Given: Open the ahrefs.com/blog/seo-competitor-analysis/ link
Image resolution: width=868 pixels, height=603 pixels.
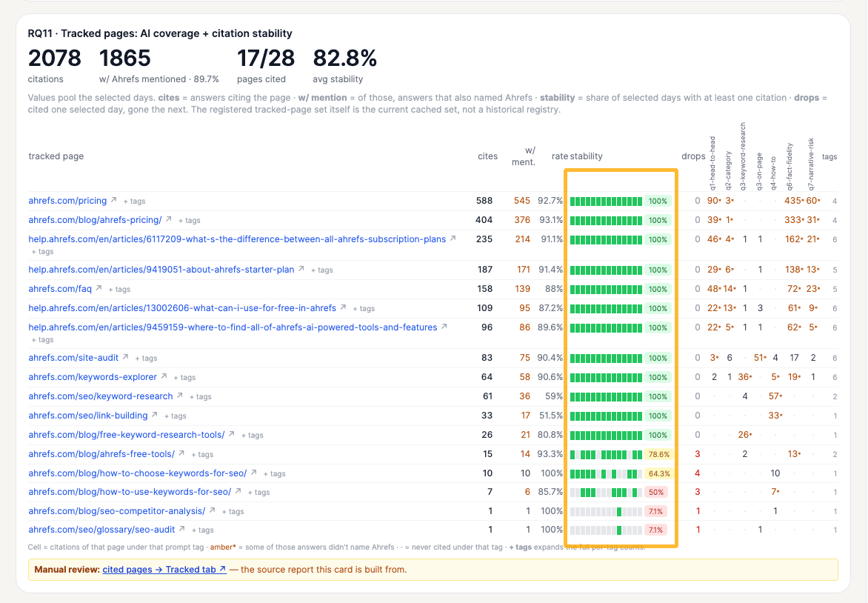Looking at the screenshot, I should tap(117, 511).
